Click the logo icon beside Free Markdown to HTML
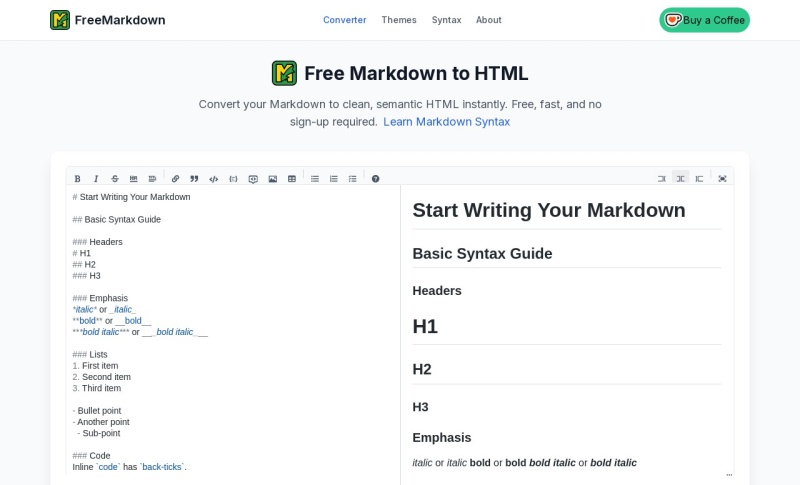The height and width of the screenshot is (485, 800). click(x=284, y=73)
